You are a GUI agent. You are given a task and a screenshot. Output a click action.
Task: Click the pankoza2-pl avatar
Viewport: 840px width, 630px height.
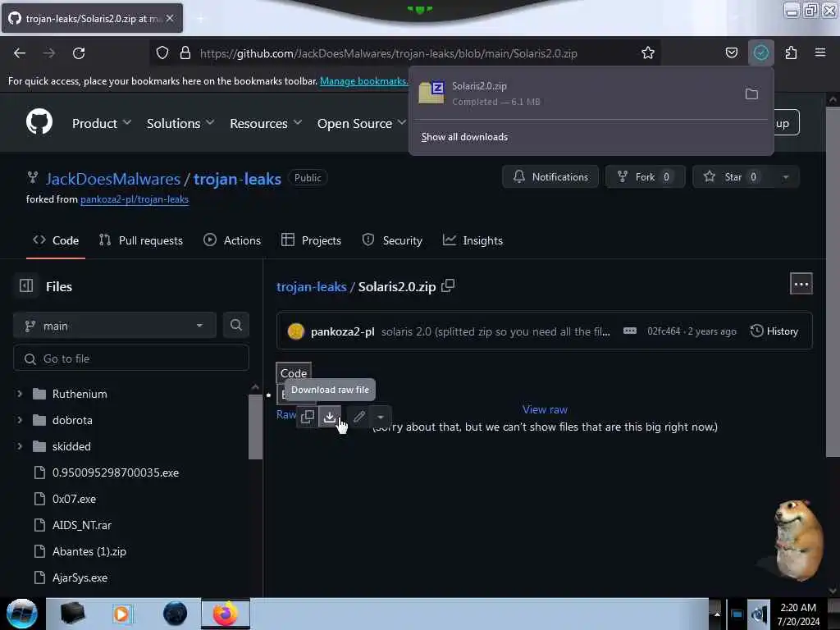295,331
